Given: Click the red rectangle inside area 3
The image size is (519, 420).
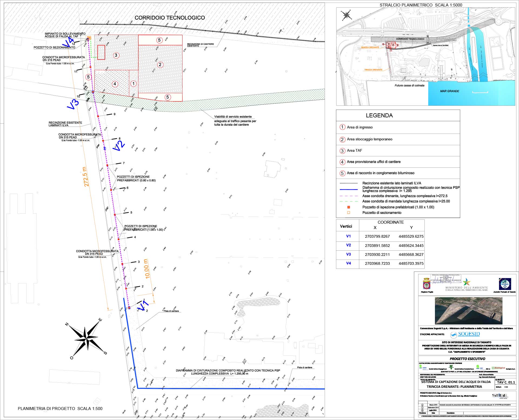Looking at the screenshot, I should pyautogui.click(x=101, y=52).
